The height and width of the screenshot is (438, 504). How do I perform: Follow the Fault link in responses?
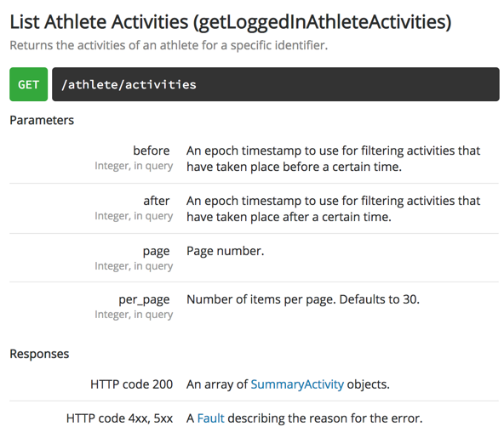click(x=210, y=418)
